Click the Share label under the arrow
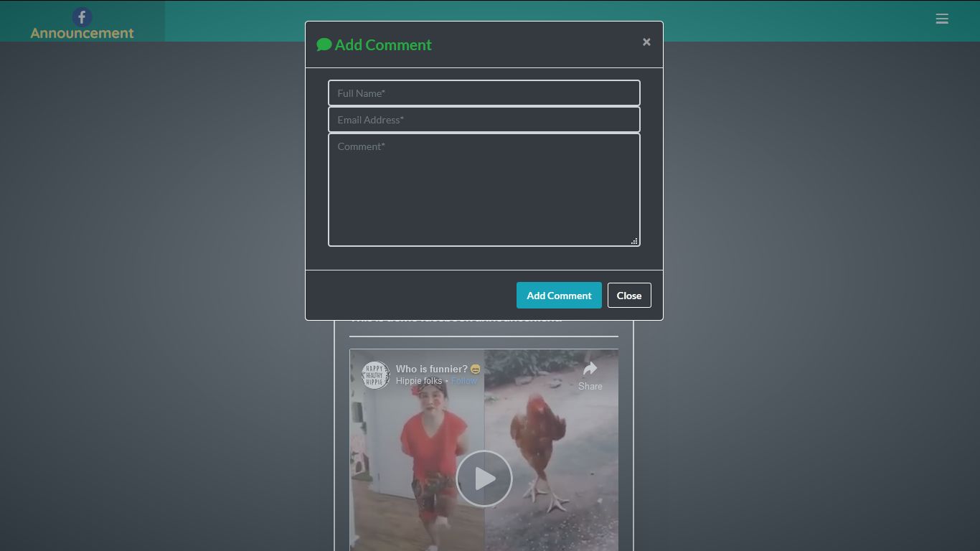Screen dimensions: 980x551 [590, 386]
